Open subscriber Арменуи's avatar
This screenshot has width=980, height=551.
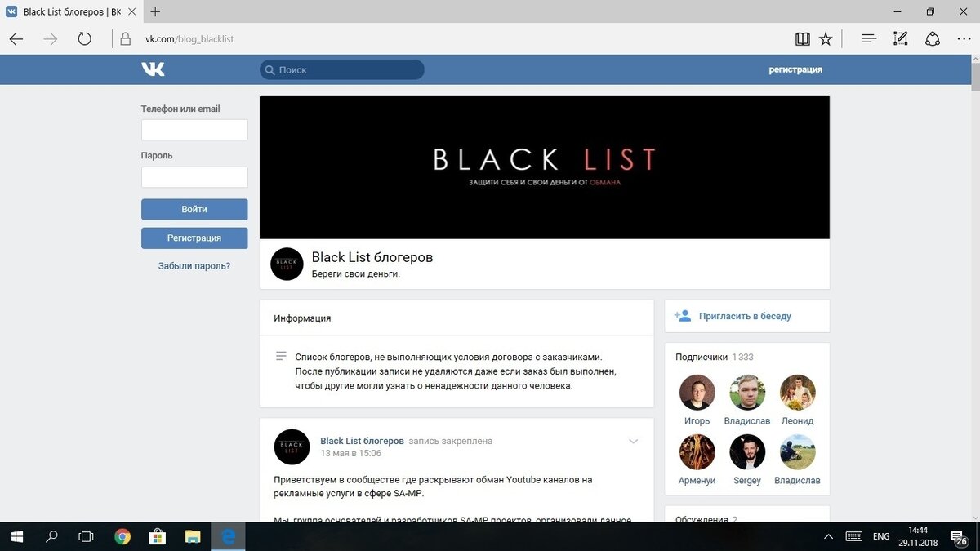coord(697,452)
